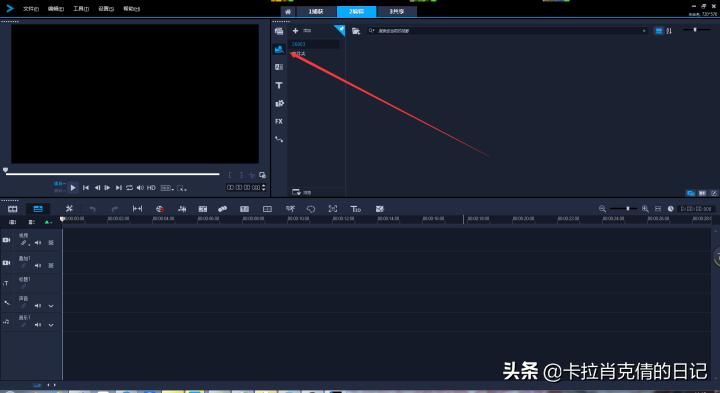
Task: Click the zoom in magnifier on timeline
Action: click(645, 209)
